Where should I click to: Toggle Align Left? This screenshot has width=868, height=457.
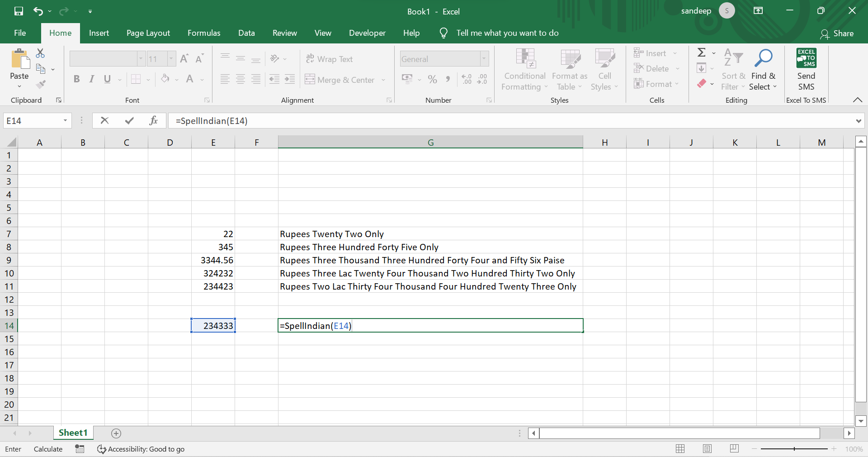(x=225, y=79)
